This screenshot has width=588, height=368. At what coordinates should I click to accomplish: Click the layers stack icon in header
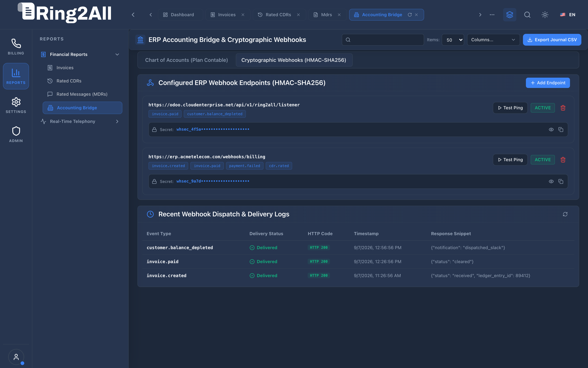(510, 15)
